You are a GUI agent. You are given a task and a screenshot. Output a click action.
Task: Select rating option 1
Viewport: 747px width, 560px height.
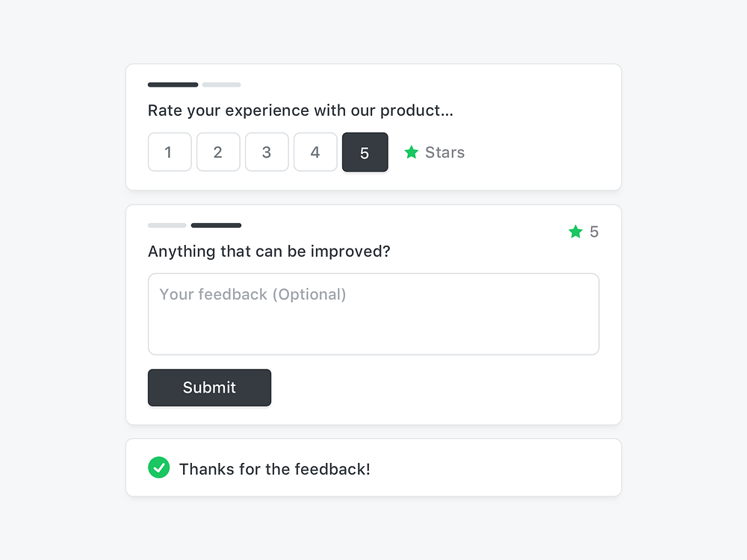170,152
